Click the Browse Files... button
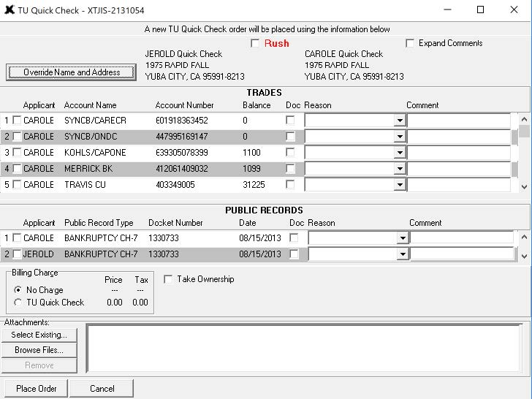This screenshot has width=532, height=399. click(x=39, y=350)
